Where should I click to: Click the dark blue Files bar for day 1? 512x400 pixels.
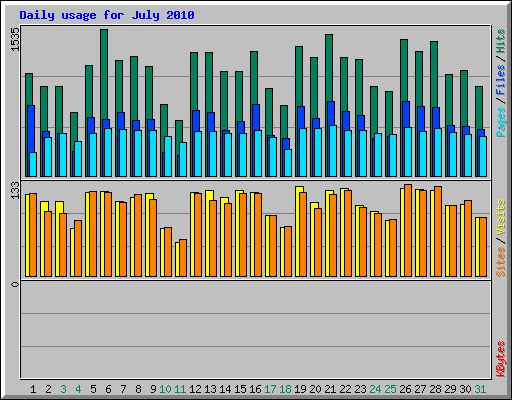coord(31,128)
